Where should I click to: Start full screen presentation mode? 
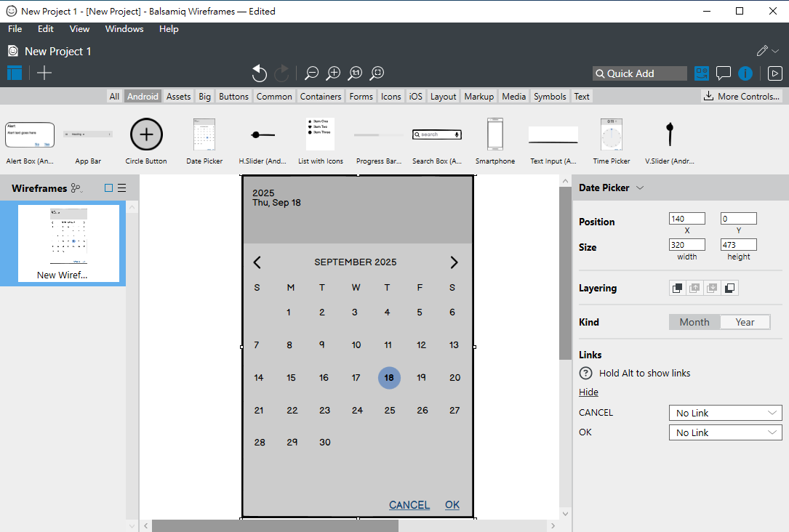tap(775, 73)
